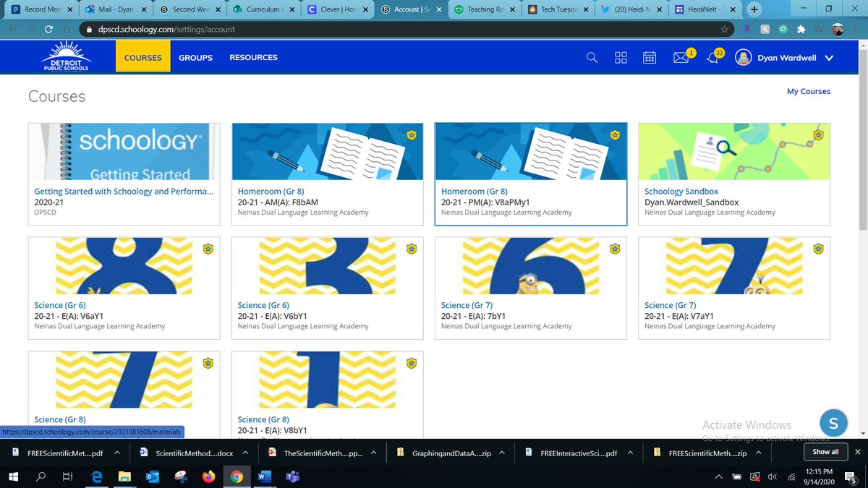Click the badge icon on Schoology Sandbox card
Screen dimensions: 868x488
pos(818,134)
